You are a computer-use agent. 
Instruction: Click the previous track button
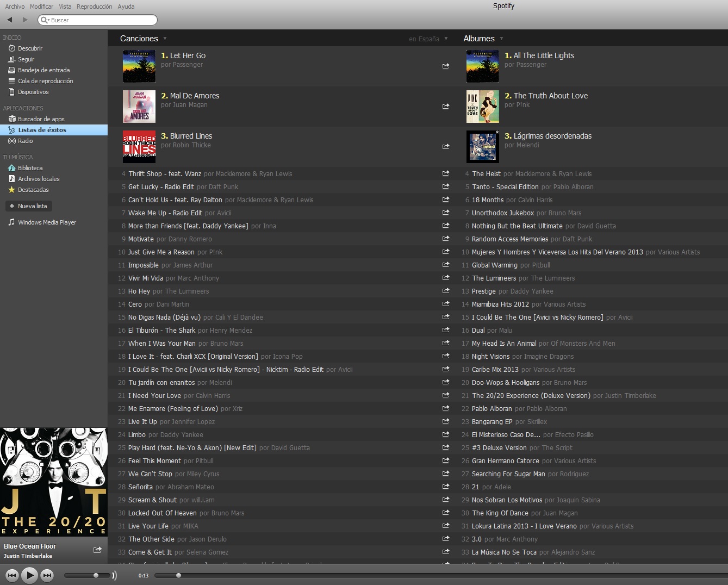click(12, 575)
